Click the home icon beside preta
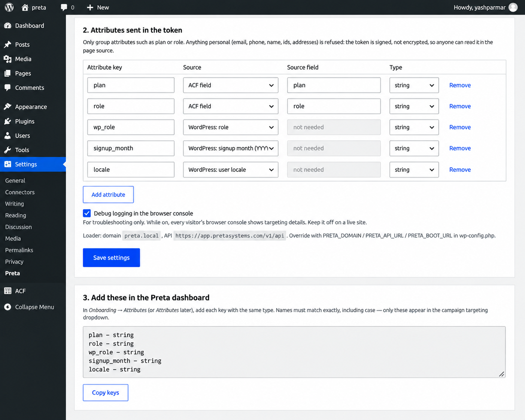Screen dimensions: 525x420 click(x=25, y=7)
